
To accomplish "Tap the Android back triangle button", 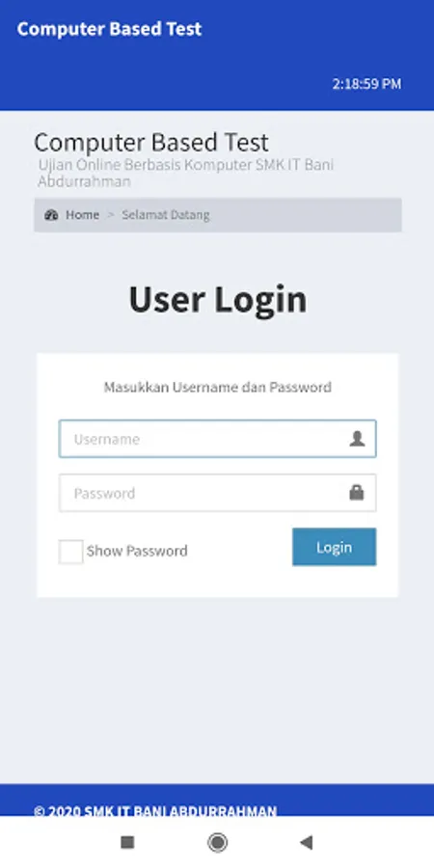I will coord(306,843).
